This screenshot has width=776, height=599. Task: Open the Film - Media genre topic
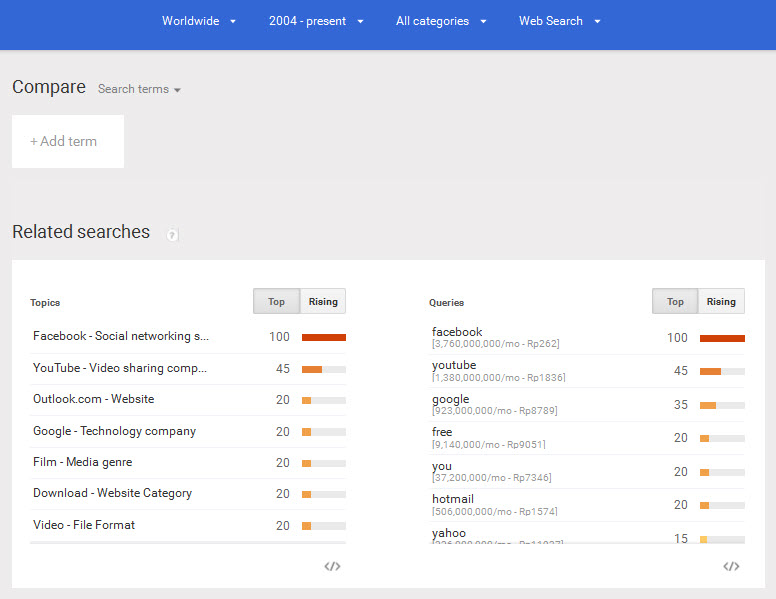(83, 462)
